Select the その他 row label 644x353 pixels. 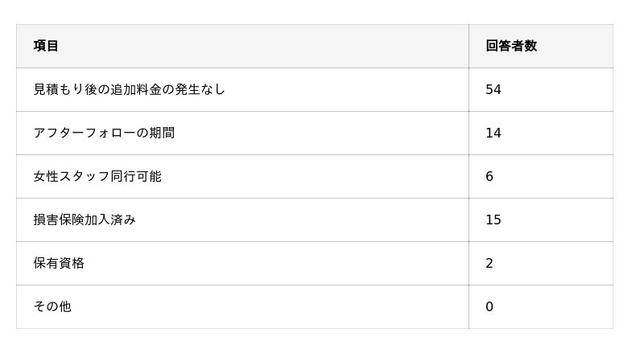[52, 306]
